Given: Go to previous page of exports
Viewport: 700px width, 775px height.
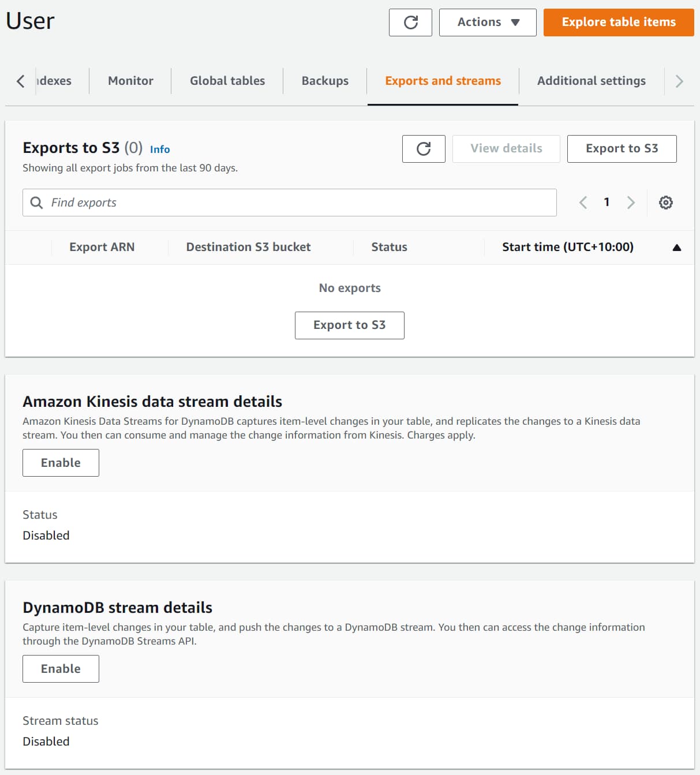Looking at the screenshot, I should pos(583,203).
